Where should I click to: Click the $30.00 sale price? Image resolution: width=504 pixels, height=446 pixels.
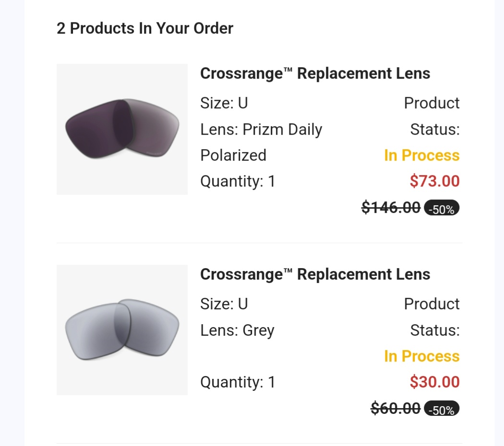[434, 382]
